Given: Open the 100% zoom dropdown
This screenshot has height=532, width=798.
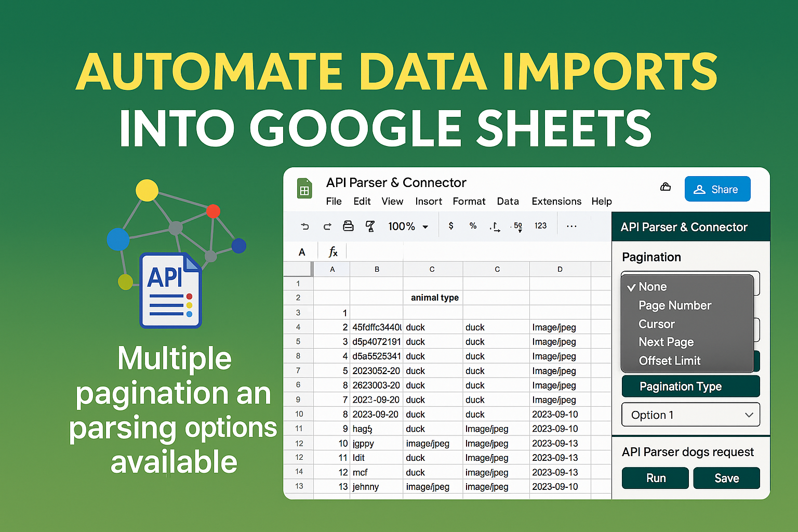Looking at the screenshot, I should (x=408, y=226).
